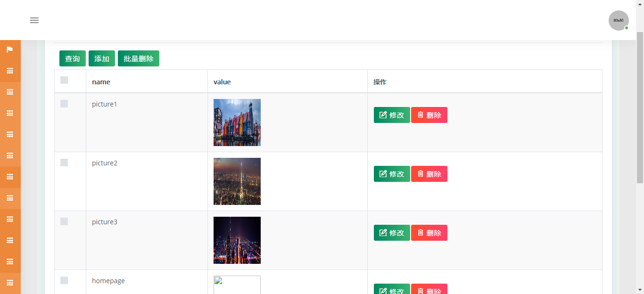This screenshot has height=294, width=644.
Task: Select the homepage row checkbox
Action: [64, 280]
